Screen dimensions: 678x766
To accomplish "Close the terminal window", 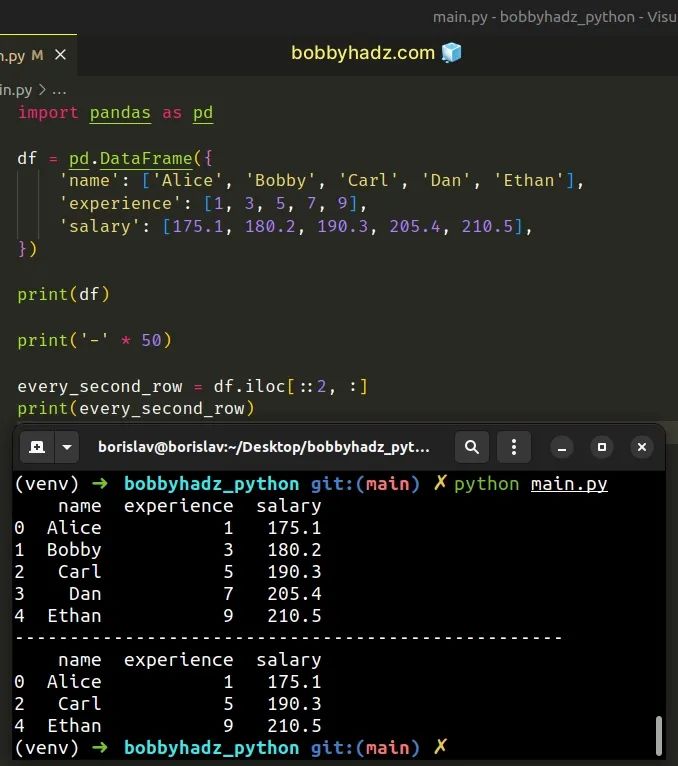I will [x=642, y=447].
